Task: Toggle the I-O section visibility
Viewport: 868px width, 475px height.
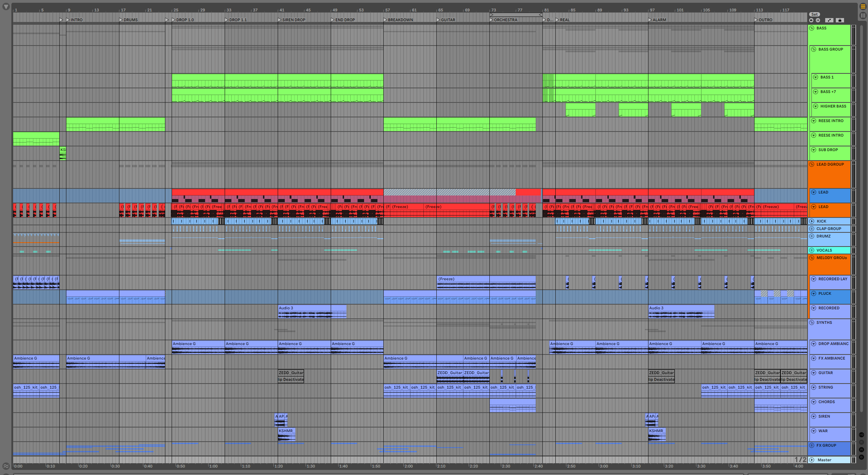Action: [x=861, y=435]
